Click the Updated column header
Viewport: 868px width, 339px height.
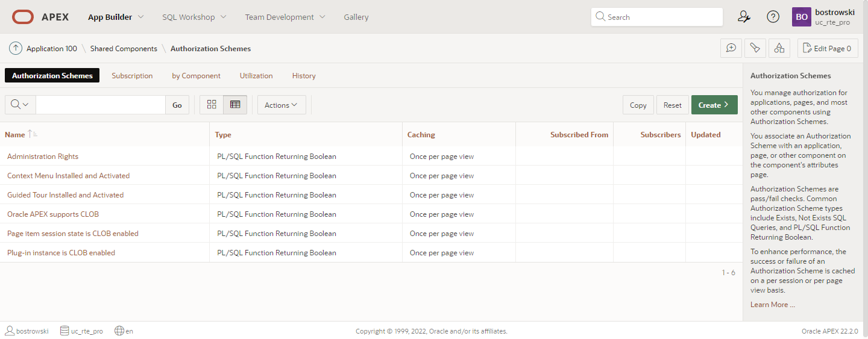pos(706,135)
